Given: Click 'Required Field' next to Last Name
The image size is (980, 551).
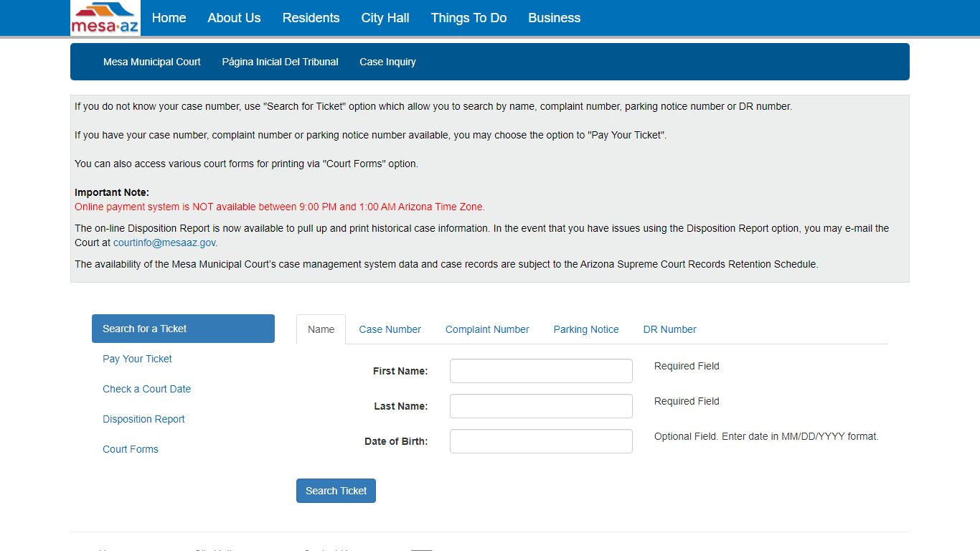Looking at the screenshot, I should (687, 401).
